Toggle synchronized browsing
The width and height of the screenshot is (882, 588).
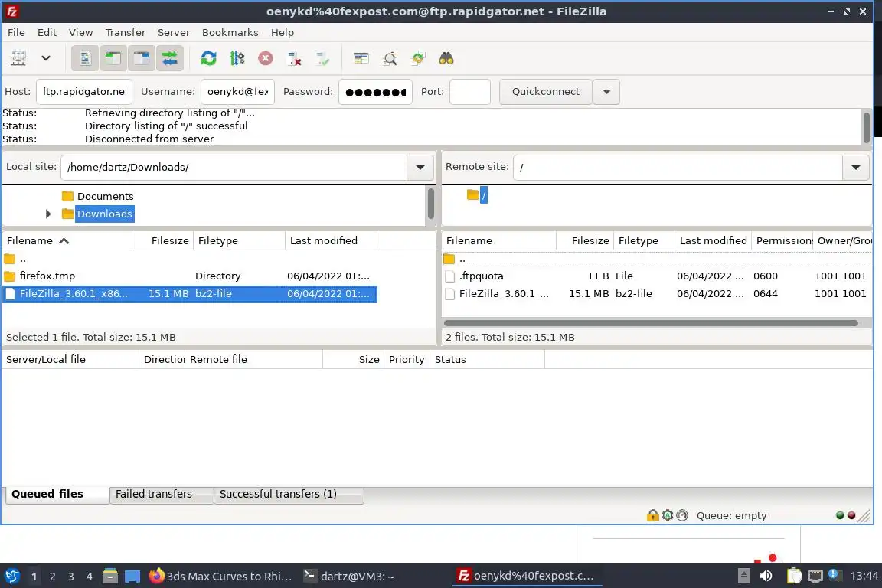coord(418,58)
